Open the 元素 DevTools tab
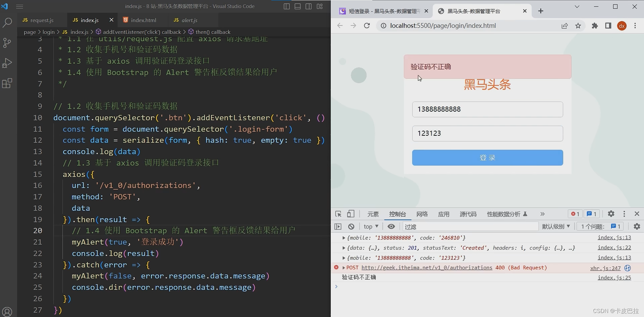 373,214
